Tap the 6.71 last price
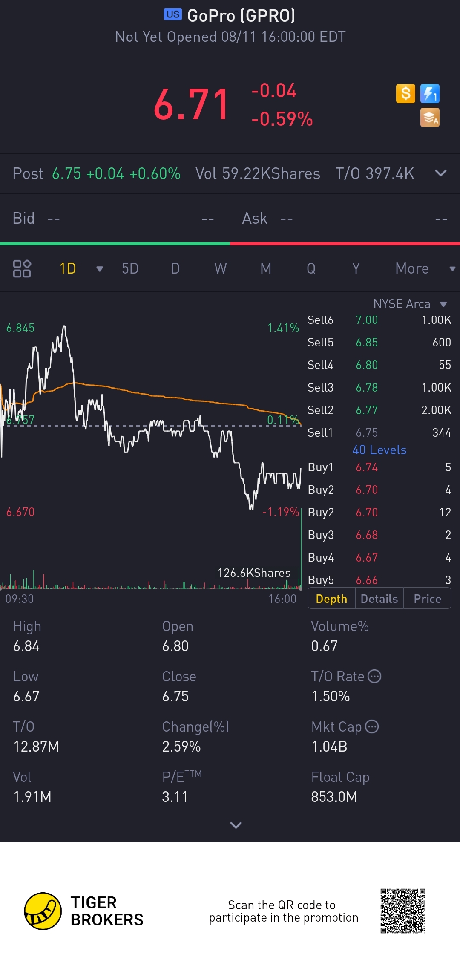The width and height of the screenshot is (460, 980). [x=191, y=104]
